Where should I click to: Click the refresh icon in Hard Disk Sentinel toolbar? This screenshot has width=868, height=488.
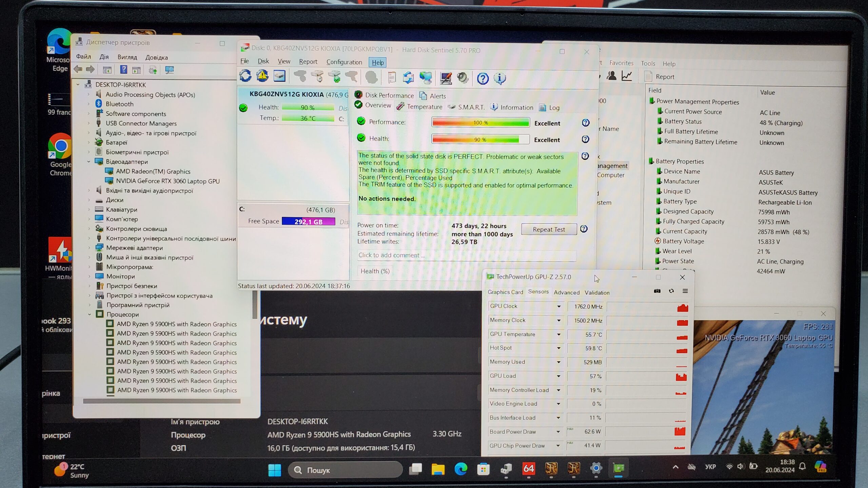pyautogui.click(x=245, y=76)
